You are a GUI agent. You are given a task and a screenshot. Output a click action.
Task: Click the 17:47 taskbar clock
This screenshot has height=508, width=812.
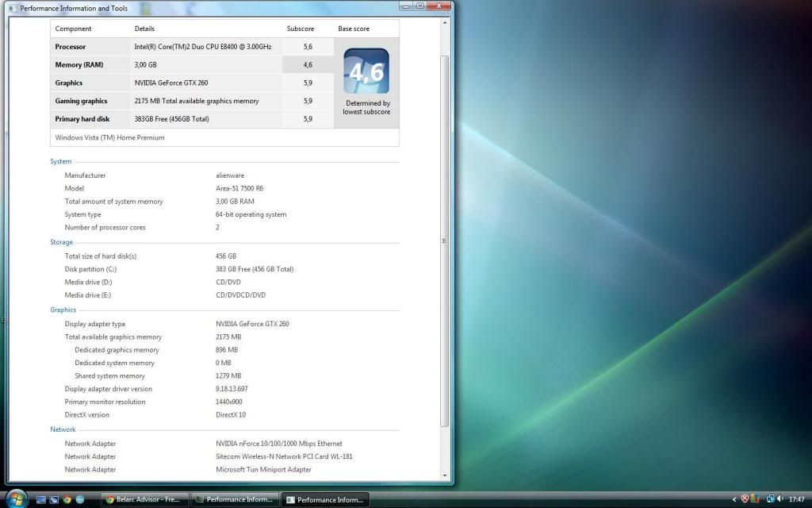click(796, 500)
